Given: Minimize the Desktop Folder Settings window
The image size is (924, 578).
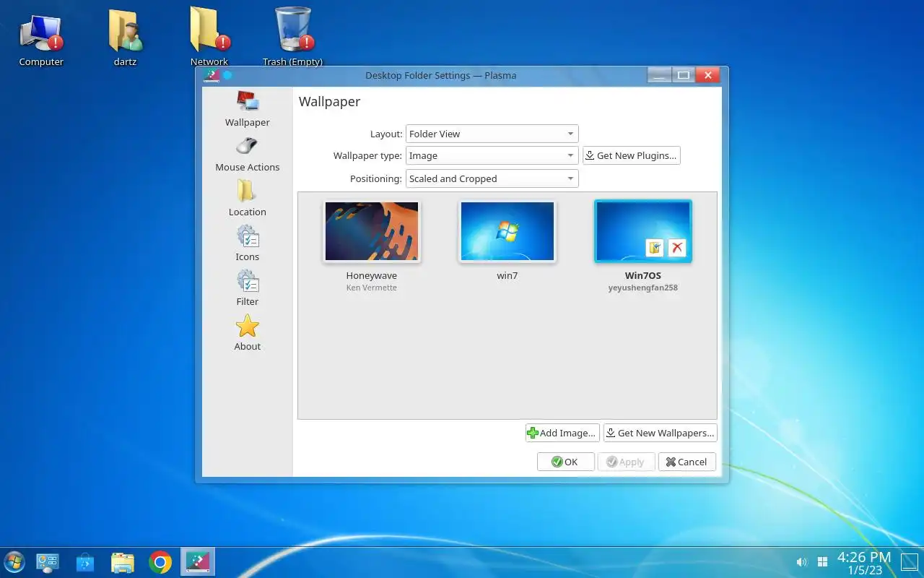Looking at the screenshot, I should 659,74.
